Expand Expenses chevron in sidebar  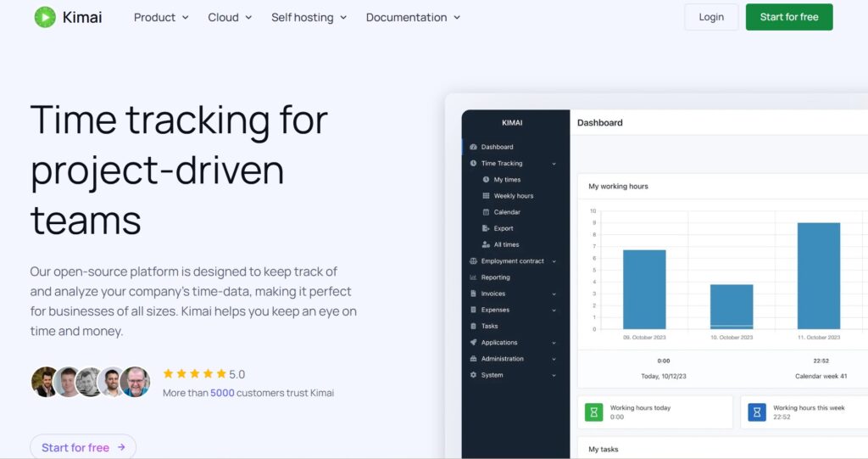pyautogui.click(x=554, y=310)
